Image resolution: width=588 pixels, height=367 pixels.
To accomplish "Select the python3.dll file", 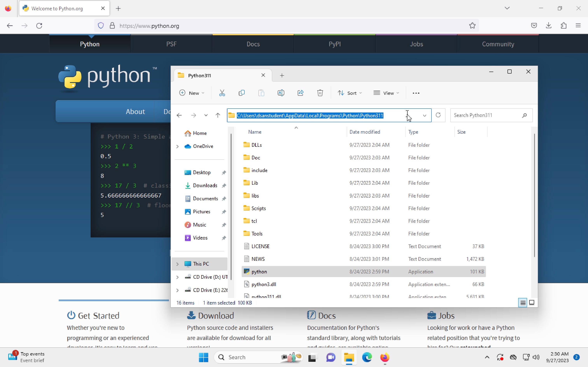I will (264, 284).
